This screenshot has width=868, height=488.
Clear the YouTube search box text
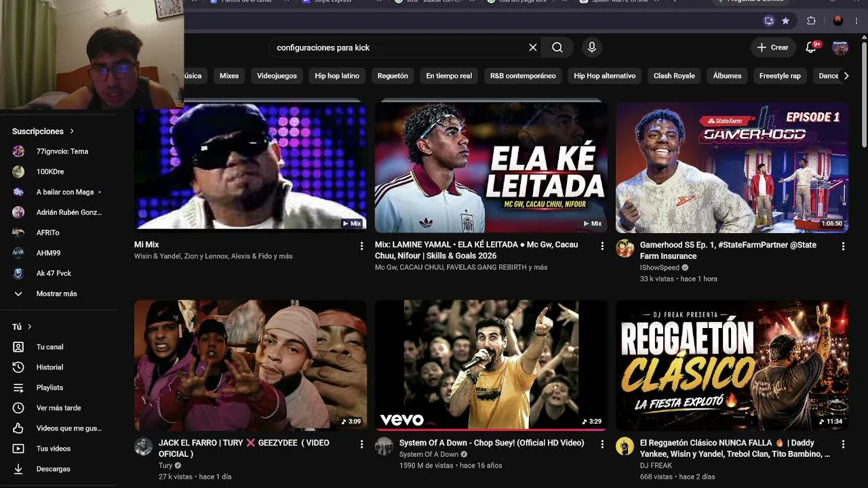(x=533, y=47)
